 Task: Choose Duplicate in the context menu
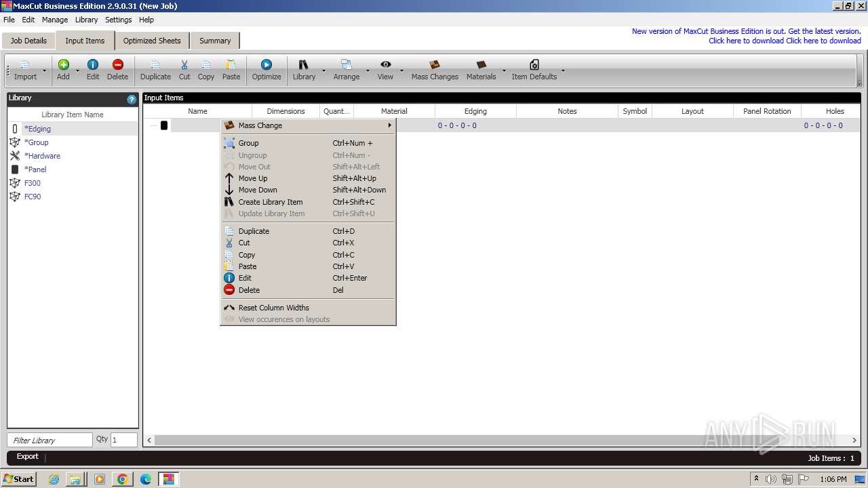309,231
